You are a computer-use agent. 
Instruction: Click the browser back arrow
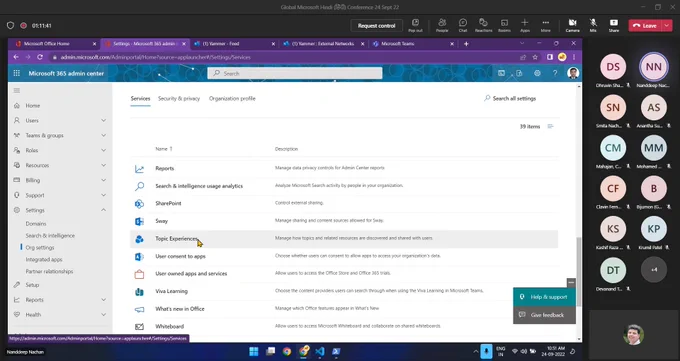(16, 57)
